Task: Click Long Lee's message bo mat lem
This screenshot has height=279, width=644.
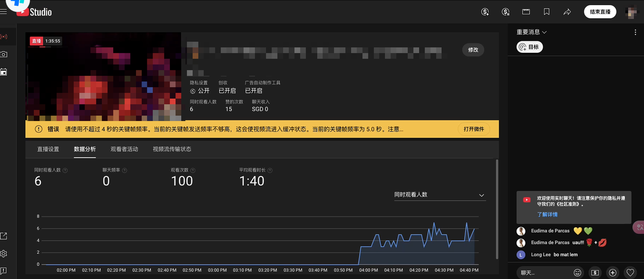Action: [566, 255]
